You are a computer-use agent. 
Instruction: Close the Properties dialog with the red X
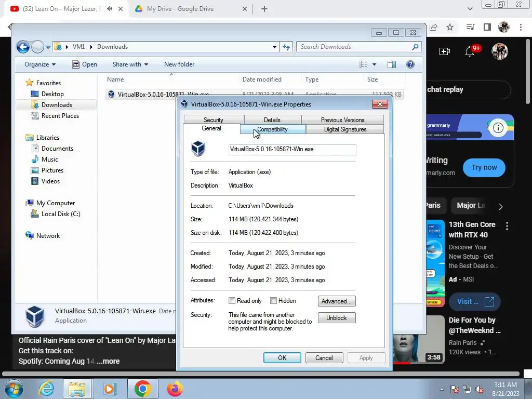point(380,104)
